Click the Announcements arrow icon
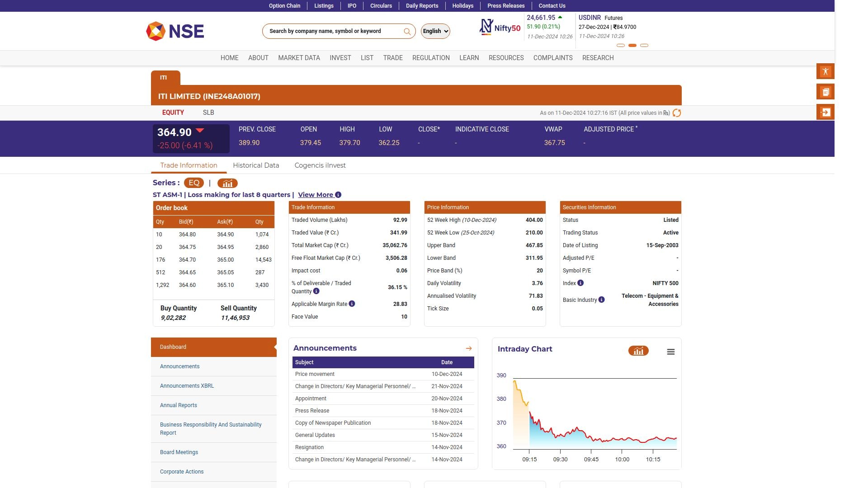This screenshot has height=488, width=868. [468, 348]
